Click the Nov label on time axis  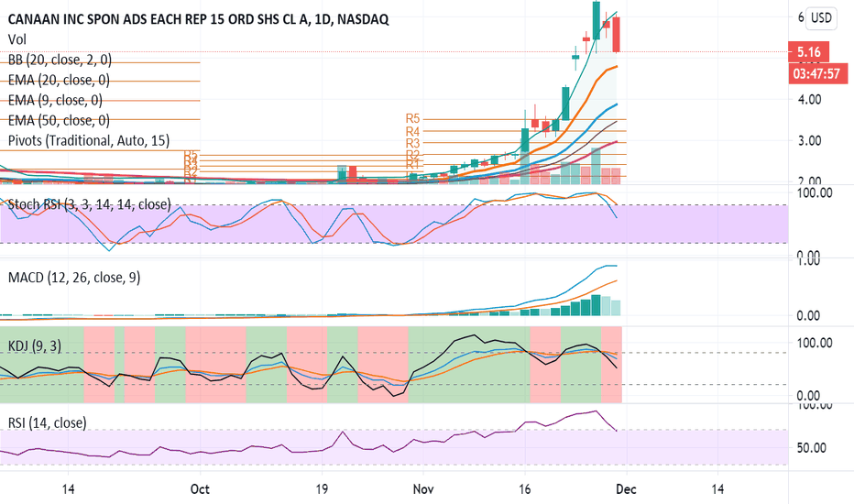click(x=423, y=489)
